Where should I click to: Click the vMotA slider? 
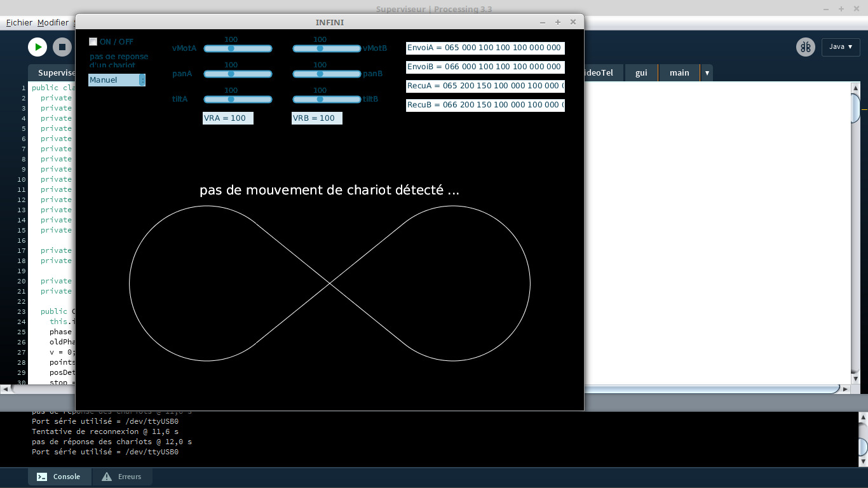238,48
